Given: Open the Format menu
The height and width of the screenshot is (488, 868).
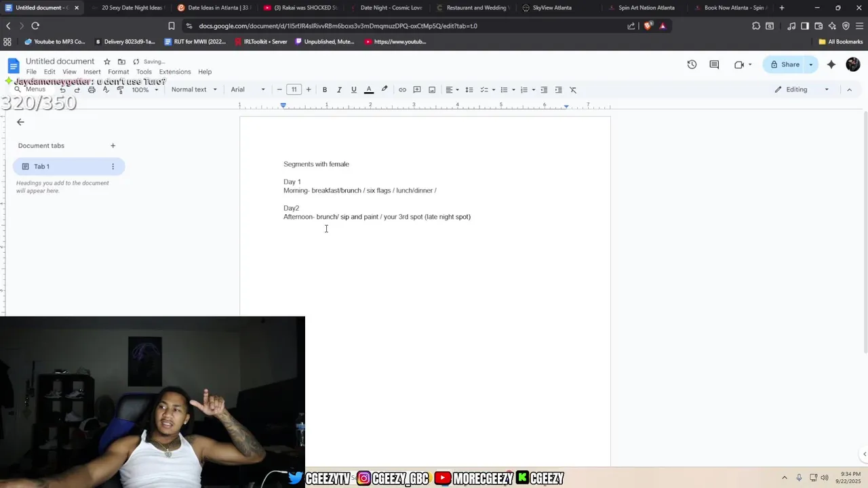Looking at the screenshot, I should point(118,72).
